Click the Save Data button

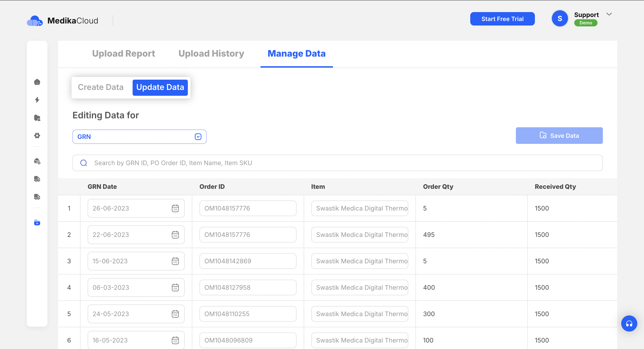coord(559,136)
